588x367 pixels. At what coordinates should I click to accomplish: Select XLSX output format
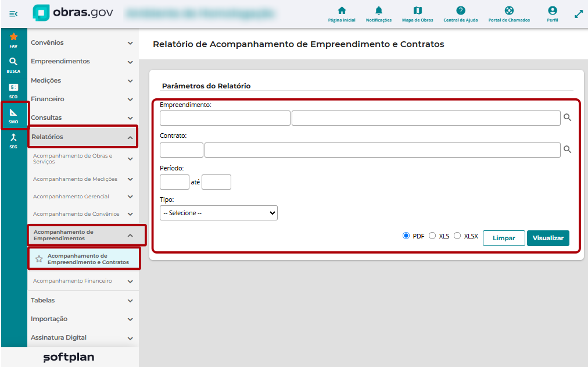[457, 236]
